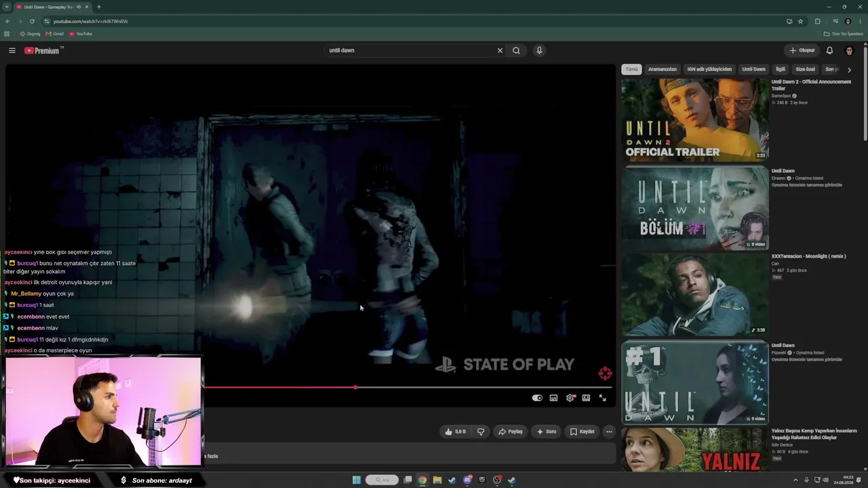The height and width of the screenshot is (488, 868).
Task: Bookmark this page with the star
Action: [x=800, y=21]
